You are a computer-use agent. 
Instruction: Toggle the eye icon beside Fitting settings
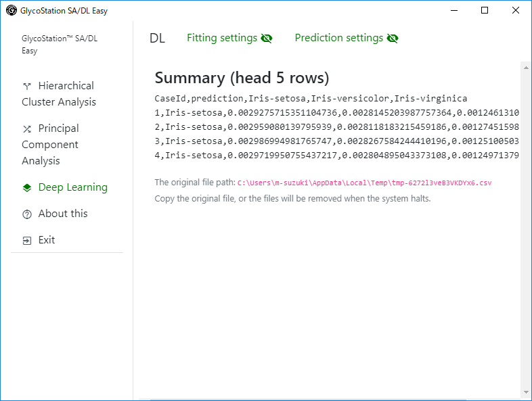point(267,39)
